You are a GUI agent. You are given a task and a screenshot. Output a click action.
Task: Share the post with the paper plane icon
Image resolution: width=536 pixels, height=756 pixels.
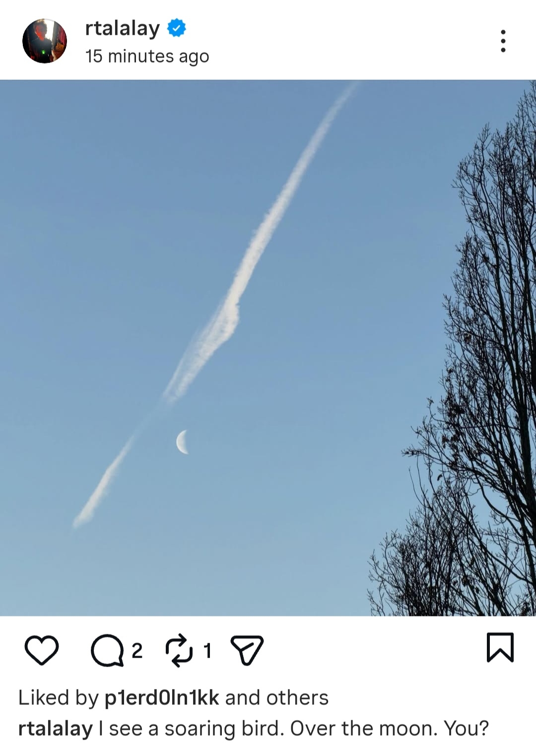pyautogui.click(x=247, y=650)
